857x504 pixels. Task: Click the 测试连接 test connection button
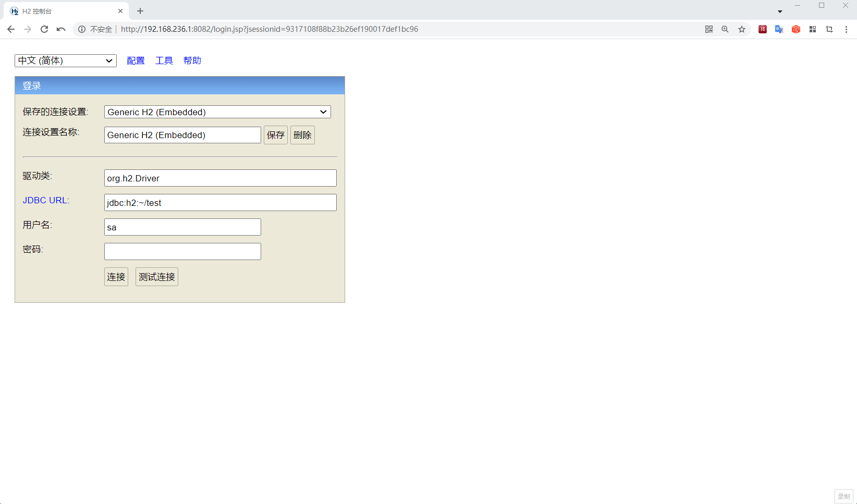click(x=157, y=277)
